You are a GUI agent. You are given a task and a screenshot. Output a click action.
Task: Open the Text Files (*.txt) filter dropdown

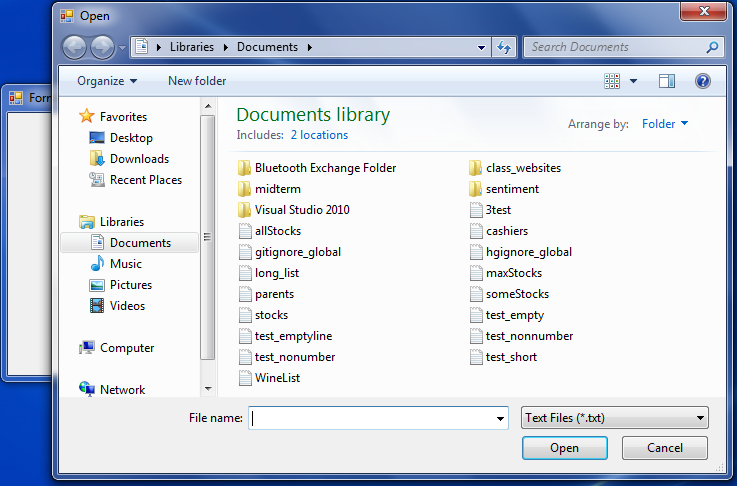coord(614,418)
